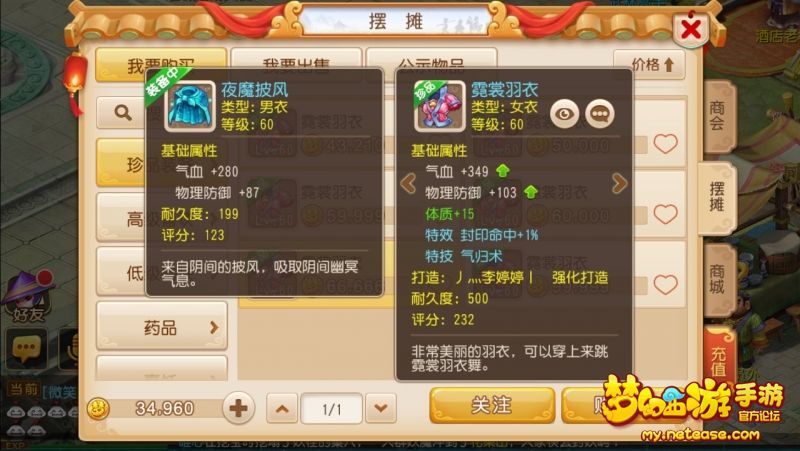Click the 夜魔披风 equipped item icon

[x=190, y=106]
